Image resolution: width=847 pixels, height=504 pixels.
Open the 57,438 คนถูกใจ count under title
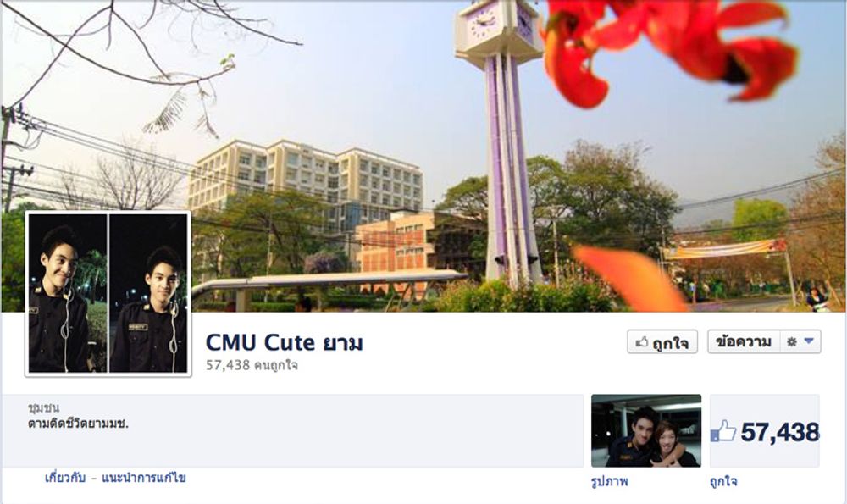[x=252, y=365]
